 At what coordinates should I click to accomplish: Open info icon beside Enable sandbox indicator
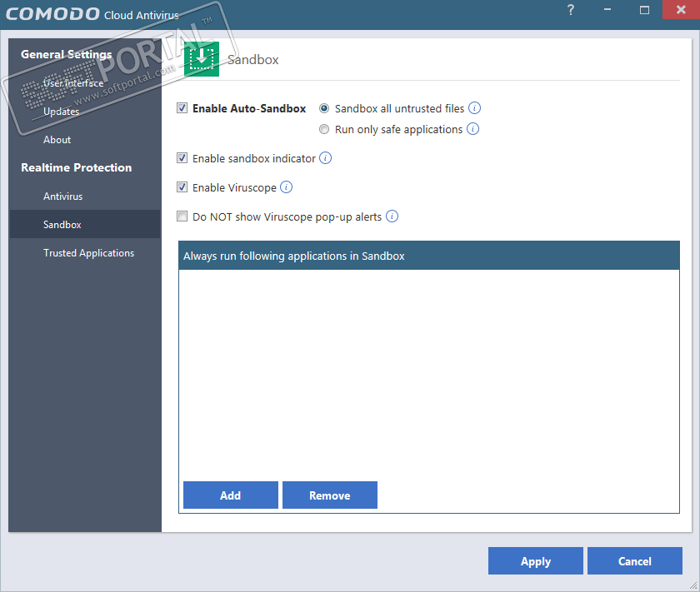[326, 158]
